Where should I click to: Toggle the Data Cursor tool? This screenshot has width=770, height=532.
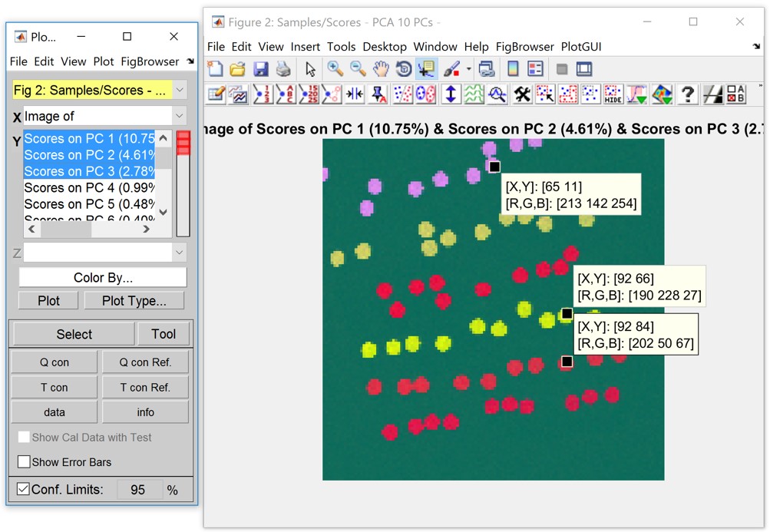point(426,69)
